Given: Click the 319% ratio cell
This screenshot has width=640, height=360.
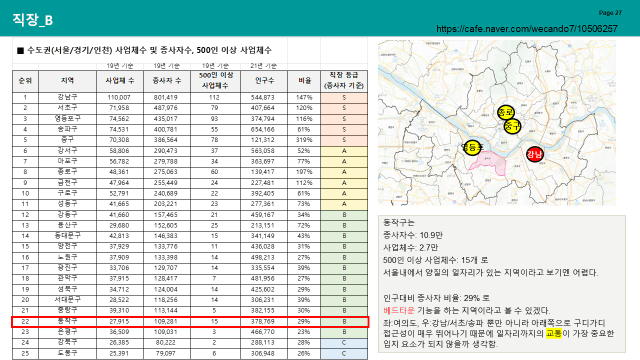Looking at the screenshot, I should click(304, 140).
